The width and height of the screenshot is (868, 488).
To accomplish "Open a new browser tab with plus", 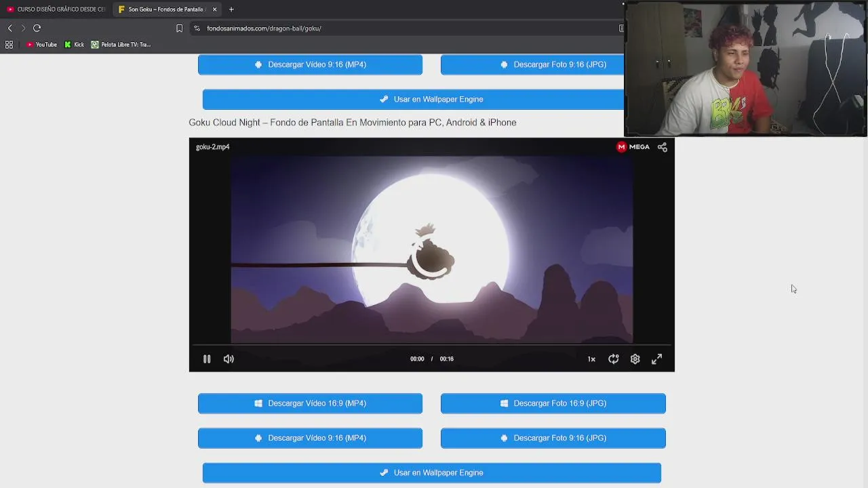I will point(231,9).
